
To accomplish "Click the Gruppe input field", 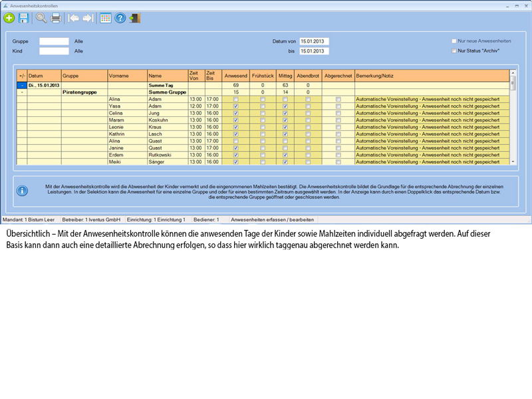I will 54,41.
